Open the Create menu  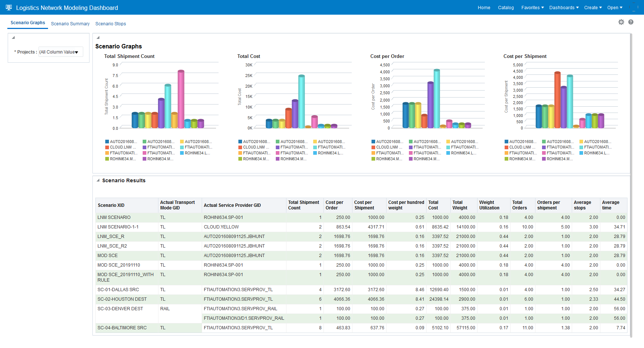(x=593, y=8)
